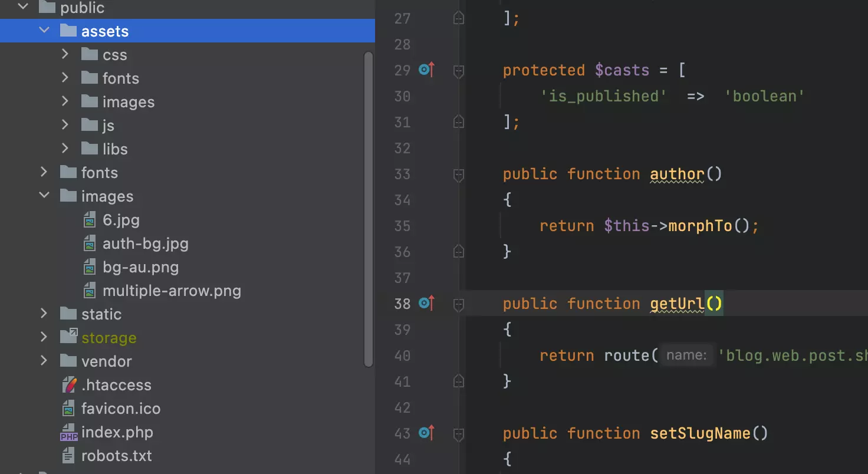Viewport: 868px width, 474px height.
Task: Select multiple-arrow.png file name
Action: (x=172, y=291)
